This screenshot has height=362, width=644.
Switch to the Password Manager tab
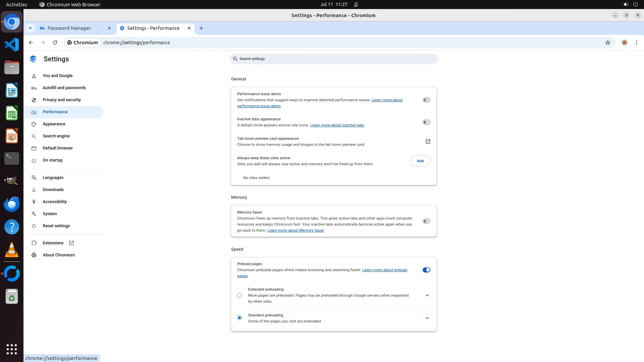(x=69, y=28)
